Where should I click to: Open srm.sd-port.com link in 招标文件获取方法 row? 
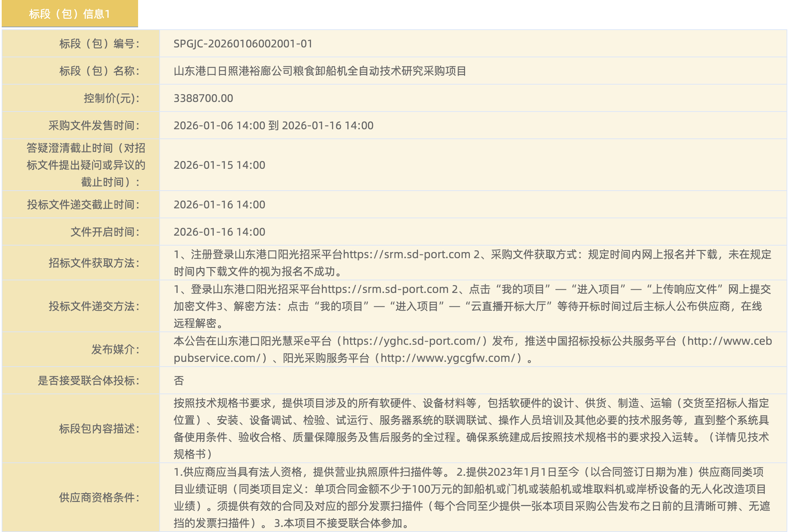(406, 254)
